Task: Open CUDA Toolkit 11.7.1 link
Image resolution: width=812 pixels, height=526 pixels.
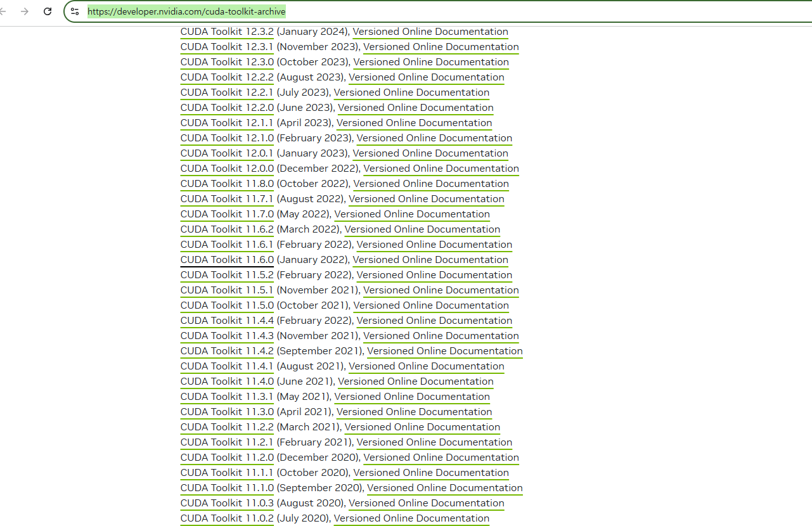Action: (227, 199)
